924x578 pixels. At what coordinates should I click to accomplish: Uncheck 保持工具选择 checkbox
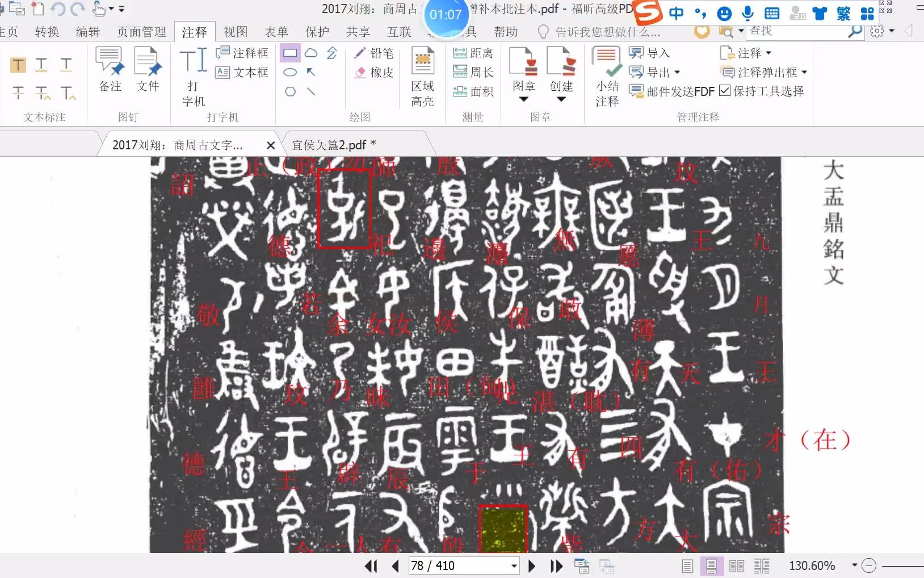click(x=724, y=90)
